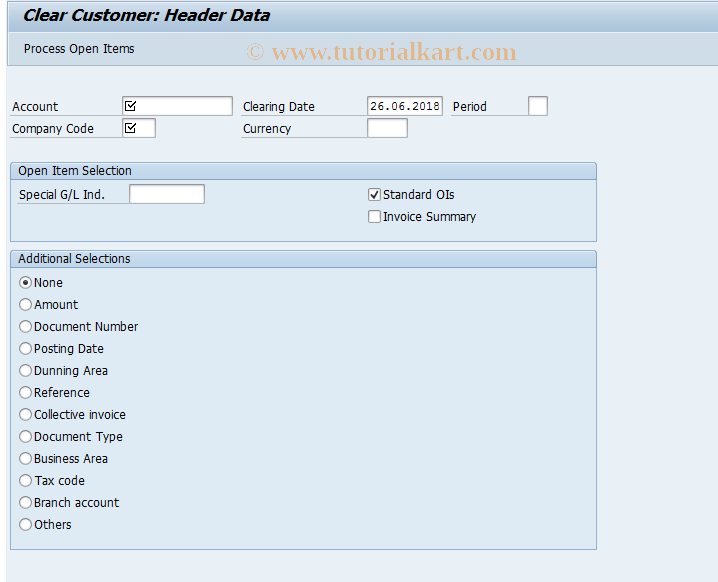Screen dimensions: 718x582
Task: Choose the Business Area radio option
Action: pyautogui.click(x=26, y=458)
